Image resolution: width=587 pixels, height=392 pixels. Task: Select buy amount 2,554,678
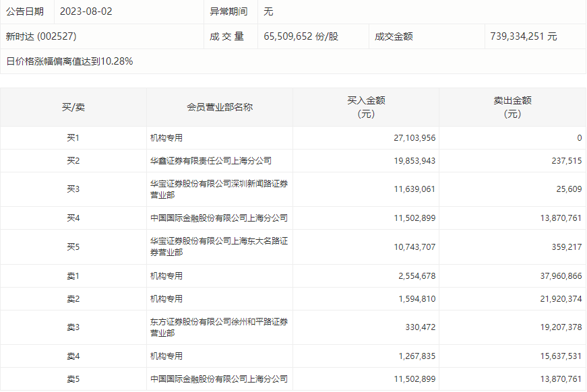coord(416,275)
